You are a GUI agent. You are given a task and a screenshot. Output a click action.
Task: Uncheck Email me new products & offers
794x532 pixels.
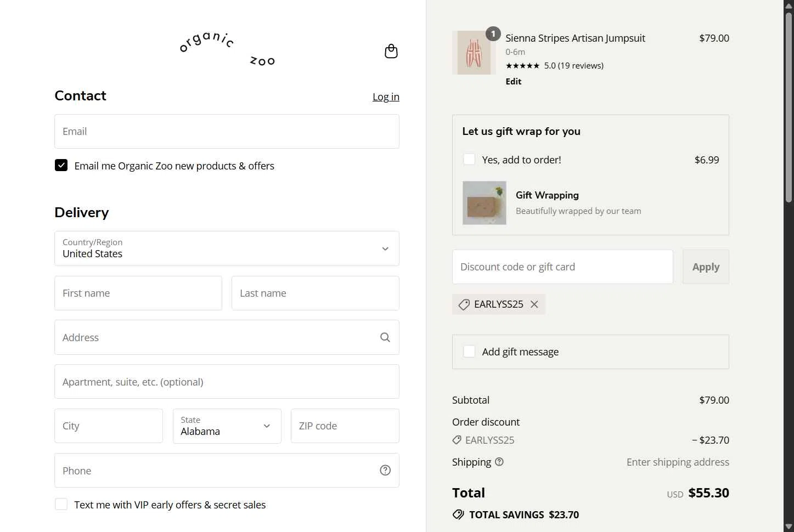(x=61, y=165)
